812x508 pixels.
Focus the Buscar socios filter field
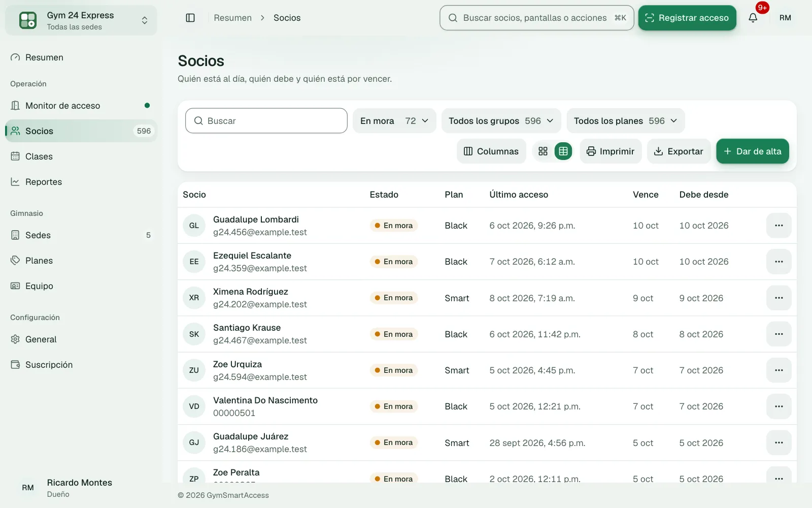click(x=266, y=121)
